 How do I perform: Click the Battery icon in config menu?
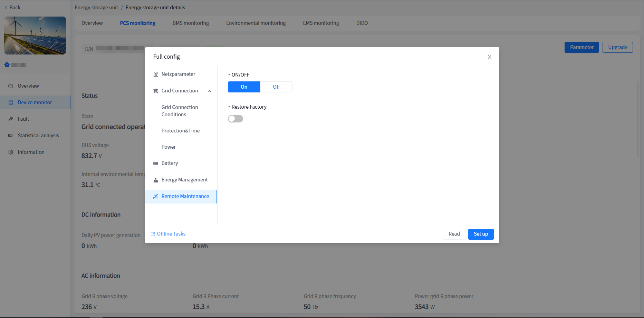click(x=156, y=163)
